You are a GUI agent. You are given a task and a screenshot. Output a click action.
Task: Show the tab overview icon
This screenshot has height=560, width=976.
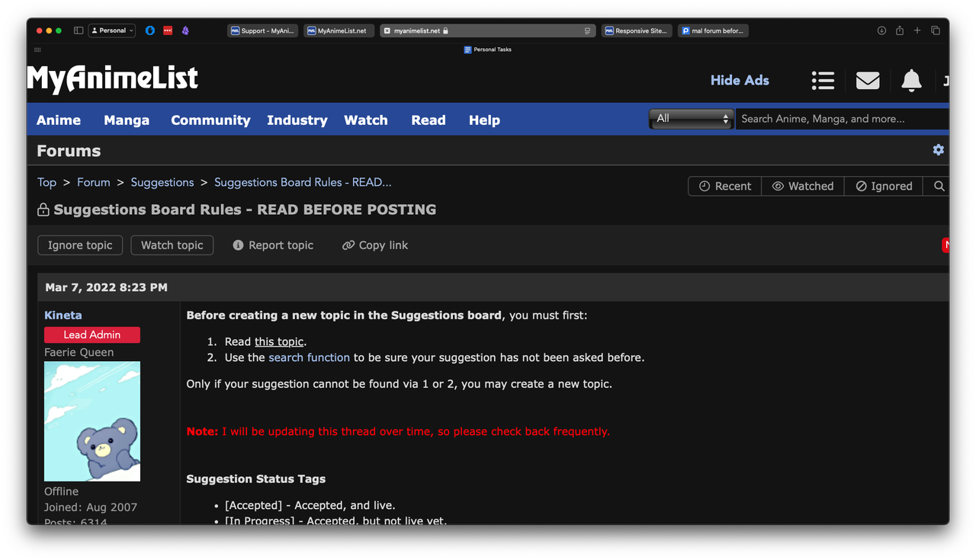[x=936, y=30]
